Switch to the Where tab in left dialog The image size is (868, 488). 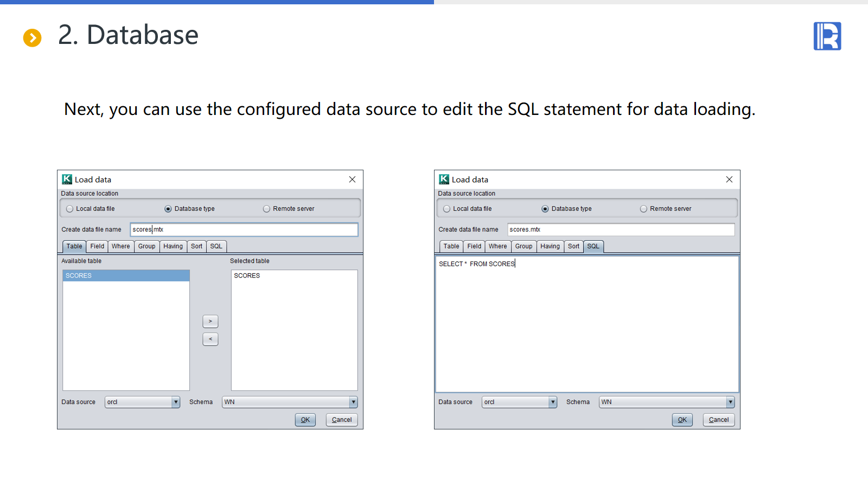click(x=120, y=246)
